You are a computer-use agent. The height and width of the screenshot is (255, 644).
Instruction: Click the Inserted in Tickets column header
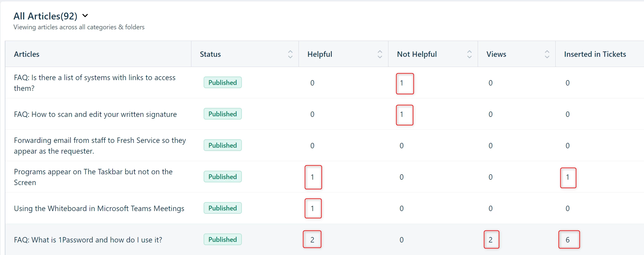point(595,54)
